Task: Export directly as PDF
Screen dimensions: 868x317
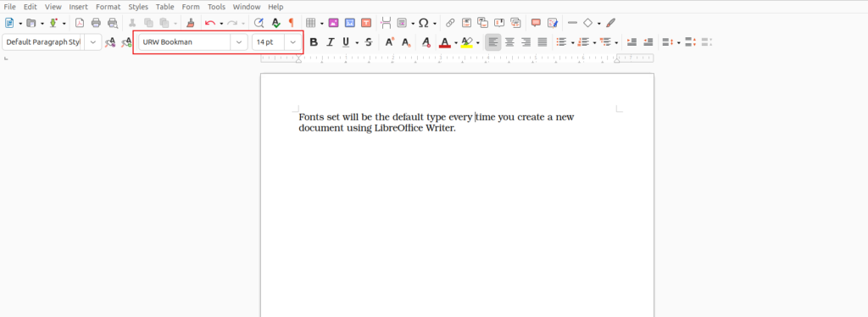Action: click(x=80, y=23)
